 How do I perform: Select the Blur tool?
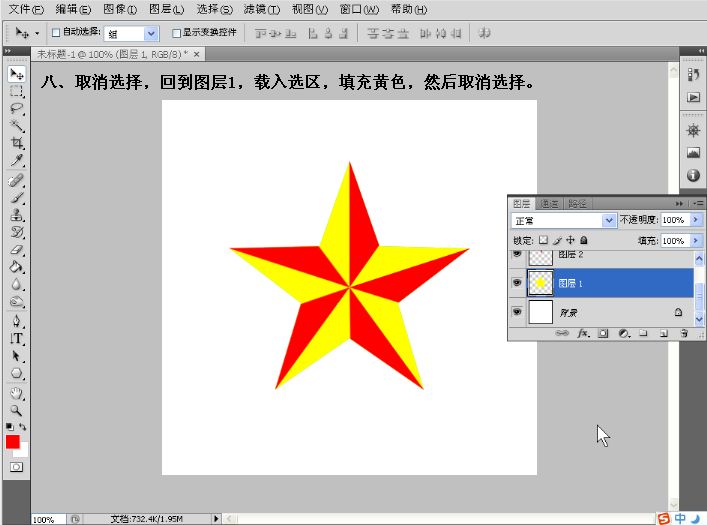point(17,284)
